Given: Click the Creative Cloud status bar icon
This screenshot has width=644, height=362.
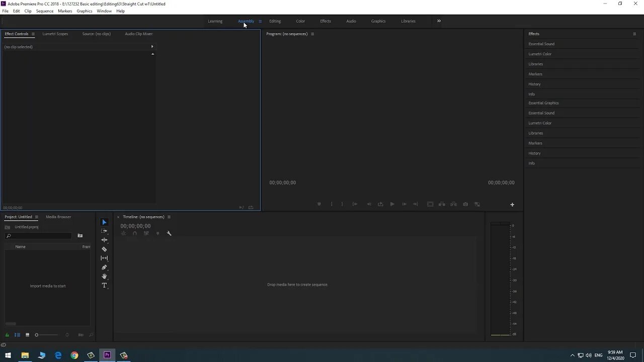Looking at the screenshot, I should pyautogui.click(x=4, y=345).
